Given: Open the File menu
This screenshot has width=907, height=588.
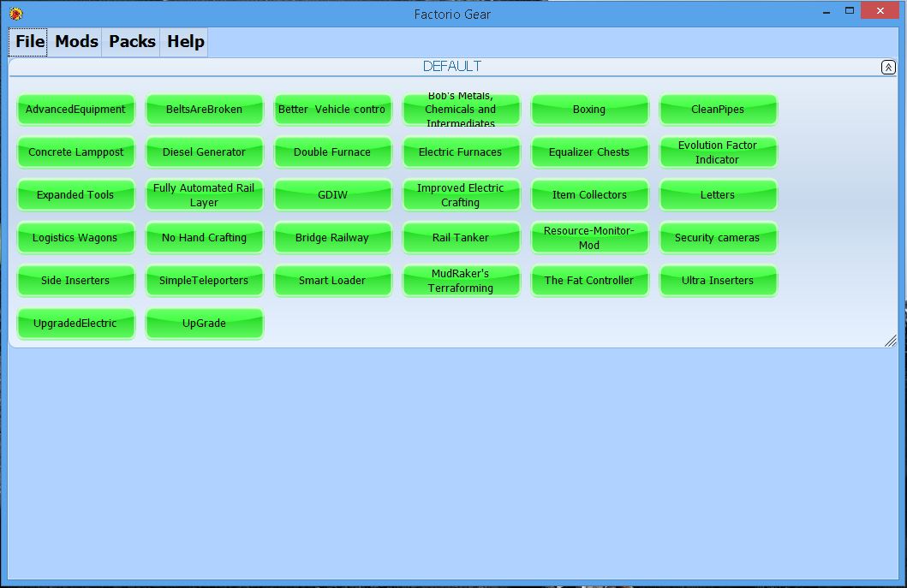Looking at the screenshot, I should click(x=28, y=42).
